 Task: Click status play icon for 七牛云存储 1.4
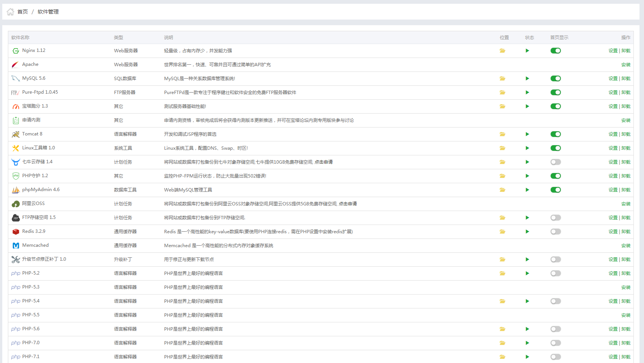(x=527, y=162)
